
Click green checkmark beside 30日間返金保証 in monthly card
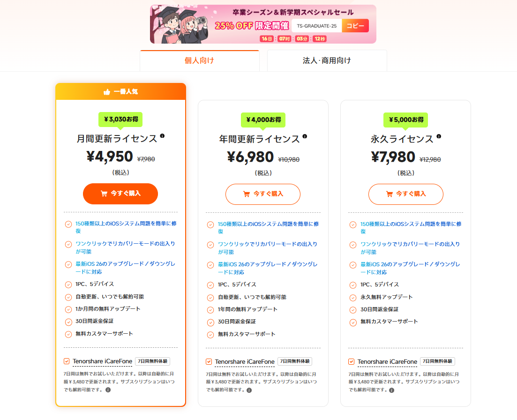[x=69, y=322]
